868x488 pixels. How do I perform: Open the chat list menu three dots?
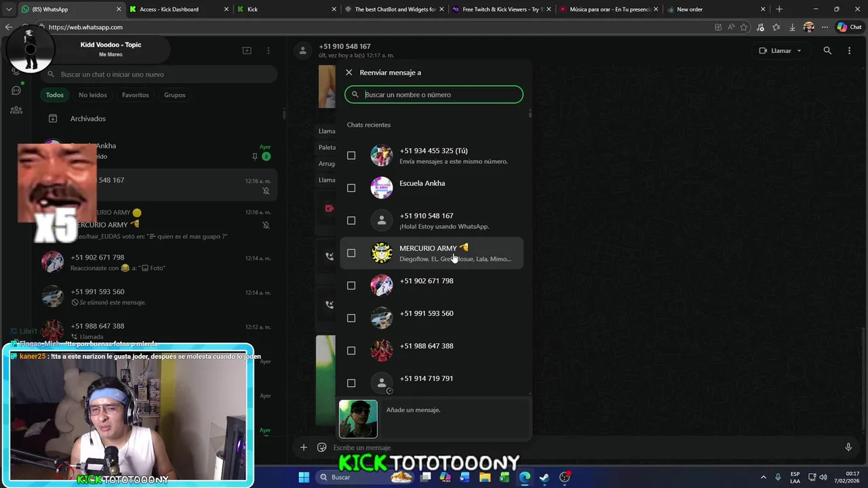269,51
